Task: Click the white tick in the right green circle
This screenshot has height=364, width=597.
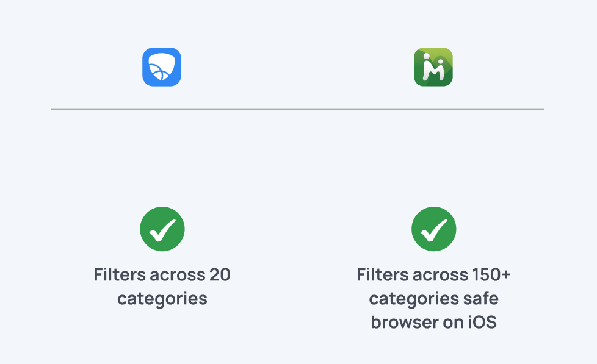Action: 435,229
